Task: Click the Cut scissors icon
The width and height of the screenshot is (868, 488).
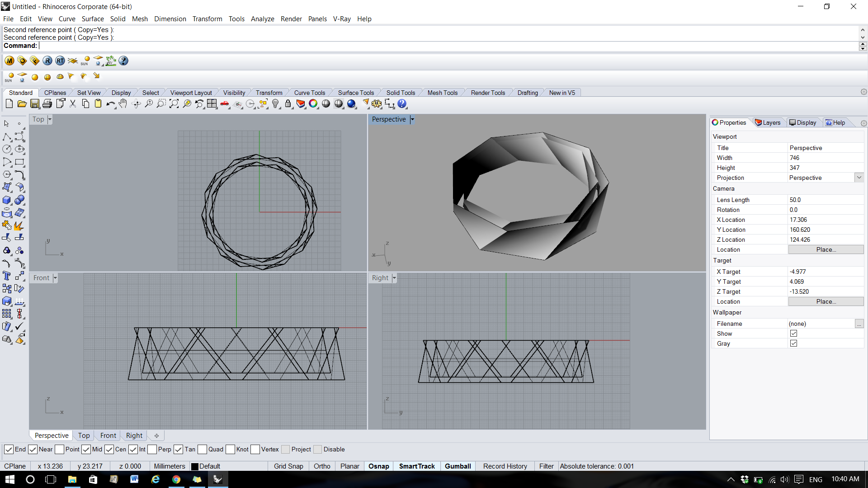Action: [x=72, y=104]
